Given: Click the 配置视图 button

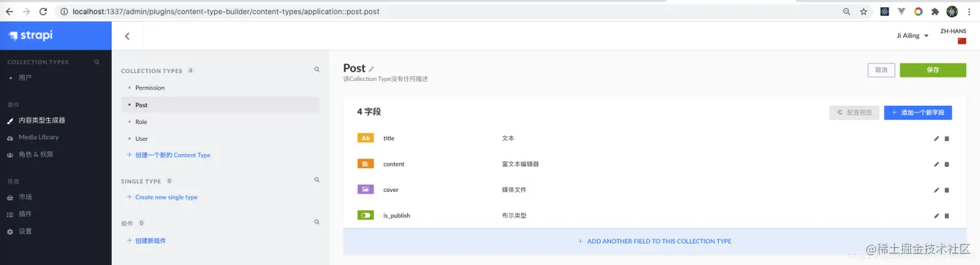Looking at the screenshot, I should click(855, 113).
